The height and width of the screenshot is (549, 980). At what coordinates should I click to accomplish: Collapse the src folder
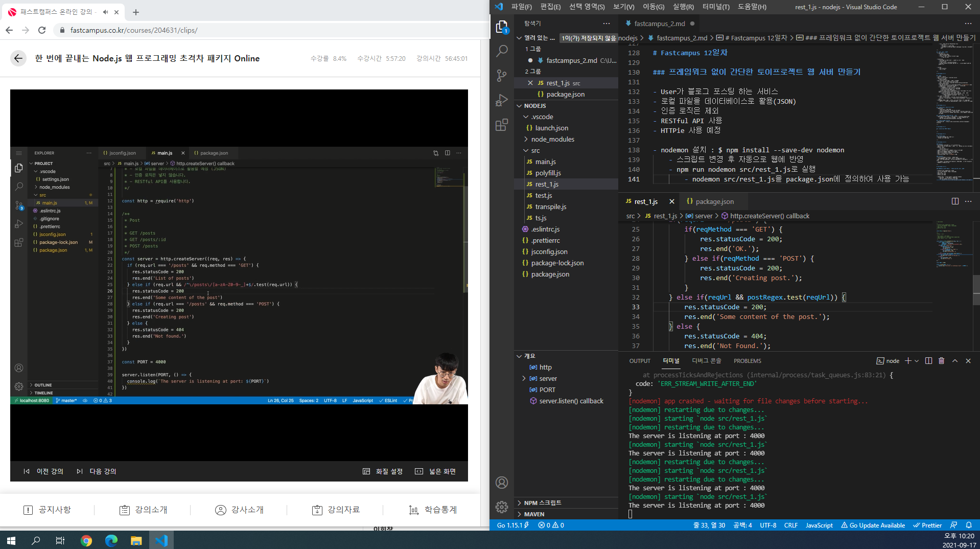click(x=526, y=151)
